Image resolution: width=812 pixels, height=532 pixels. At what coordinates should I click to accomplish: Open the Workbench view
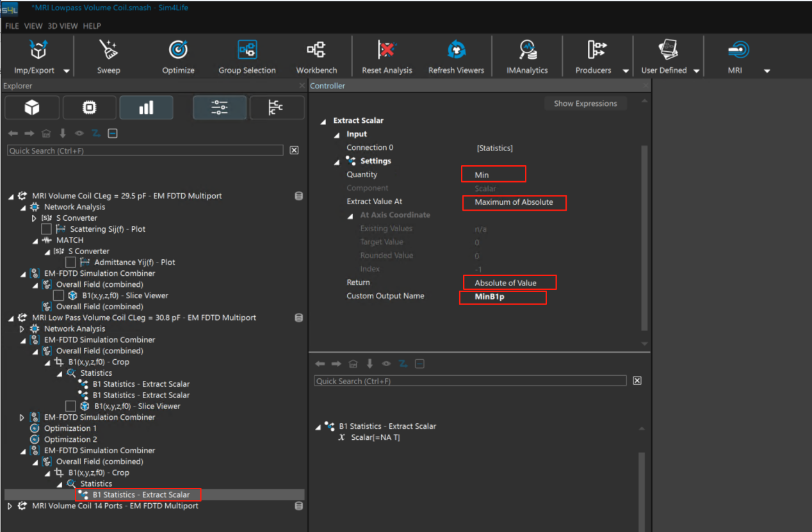pos(316,51)
